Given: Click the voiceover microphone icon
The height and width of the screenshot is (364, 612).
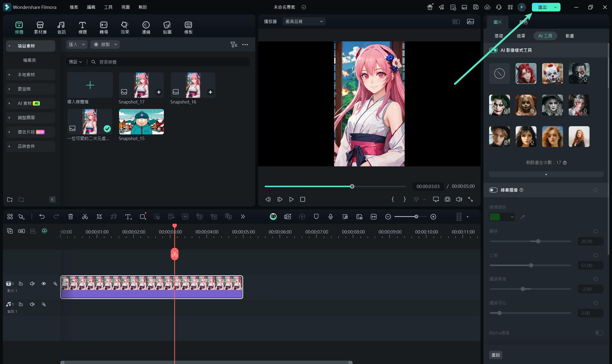Looking at the screenshot, I should tap(330, 217).
